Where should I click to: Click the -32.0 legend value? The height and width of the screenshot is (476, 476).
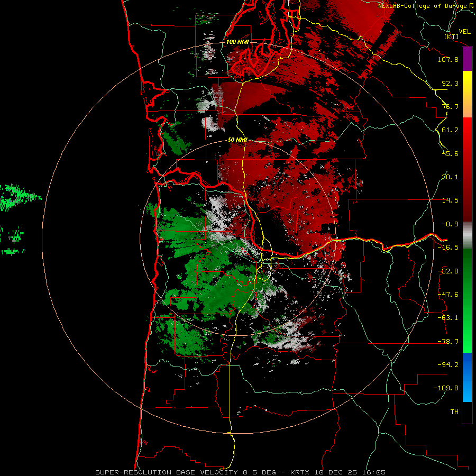(x=448, y=271)
